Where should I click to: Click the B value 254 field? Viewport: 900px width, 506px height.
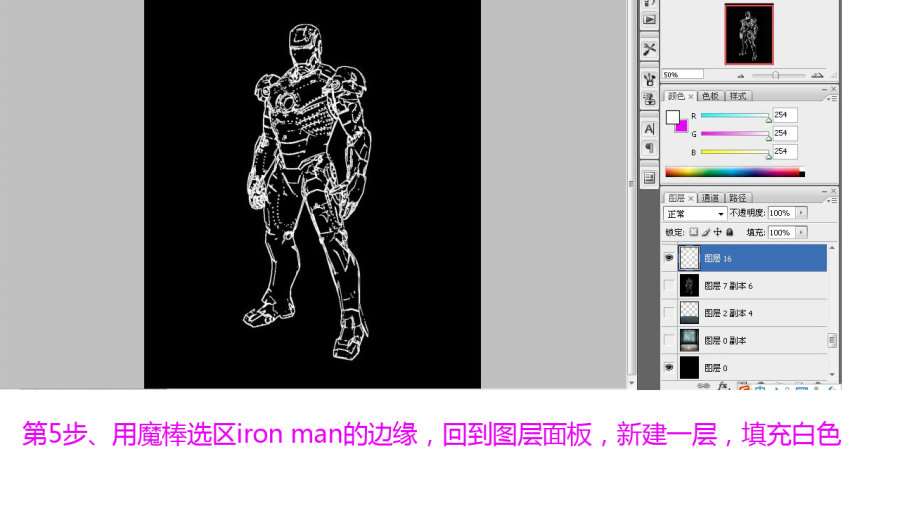[x=785, y=151]
